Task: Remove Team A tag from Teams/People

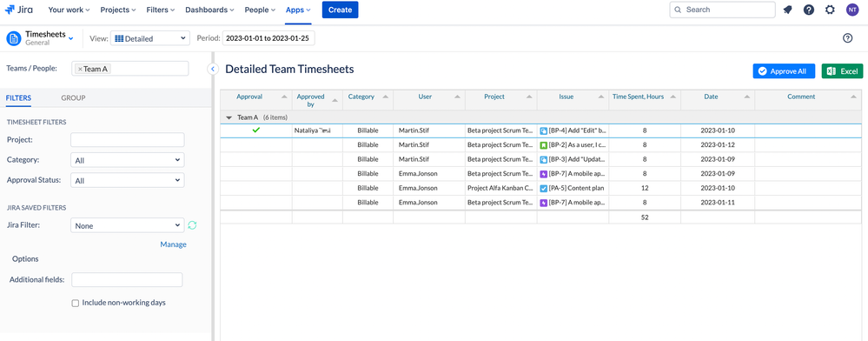Action: (x=80, y=70)
